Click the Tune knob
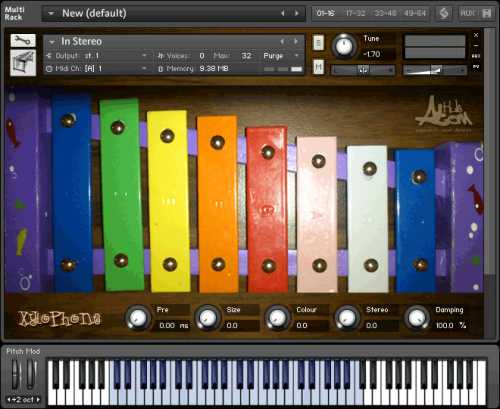The image size is (500, 409). 344,46
